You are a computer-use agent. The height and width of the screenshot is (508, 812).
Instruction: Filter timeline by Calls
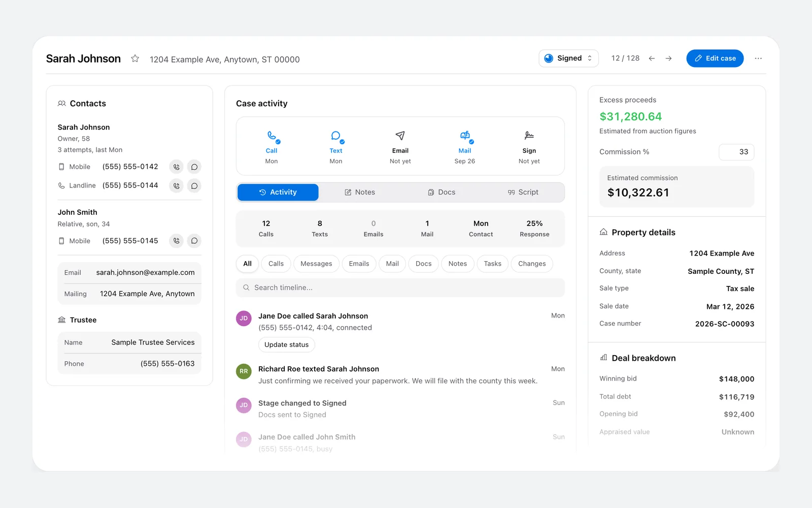276,264
